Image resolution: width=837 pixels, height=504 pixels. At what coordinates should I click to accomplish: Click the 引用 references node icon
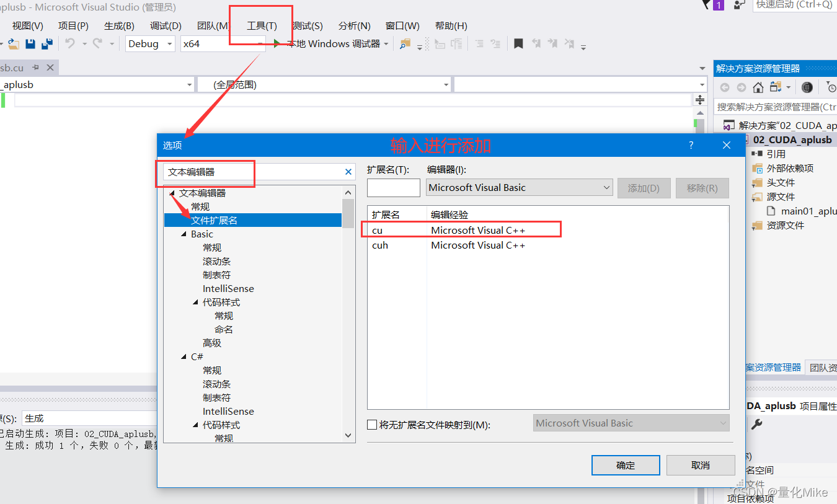tap(757, 154)
